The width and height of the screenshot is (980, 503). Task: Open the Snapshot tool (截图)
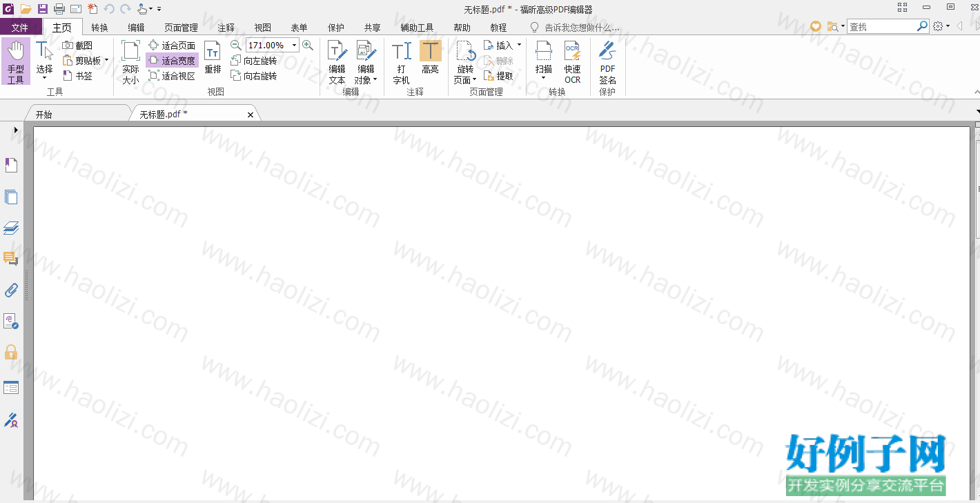tap(77, 46)
